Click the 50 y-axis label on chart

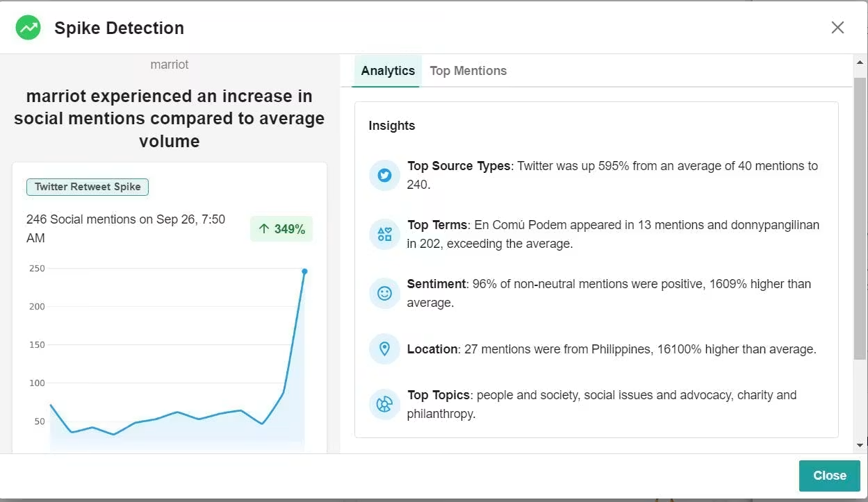tap(40, 421)
